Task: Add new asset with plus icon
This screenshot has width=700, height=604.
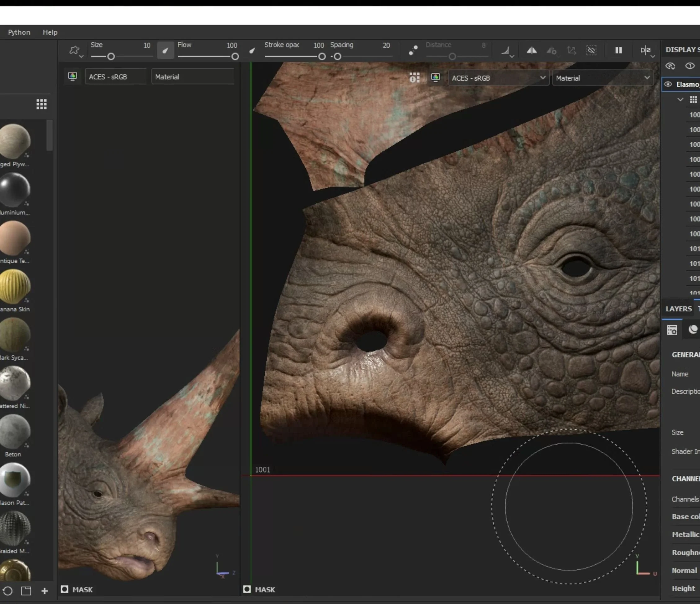Action: 44,591
